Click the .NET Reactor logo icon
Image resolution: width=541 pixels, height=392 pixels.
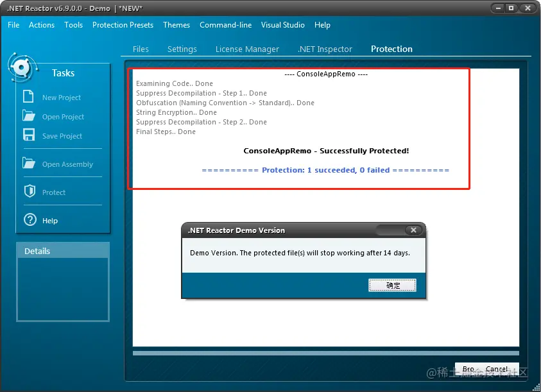pyautogui.click(x=22, y=67)
